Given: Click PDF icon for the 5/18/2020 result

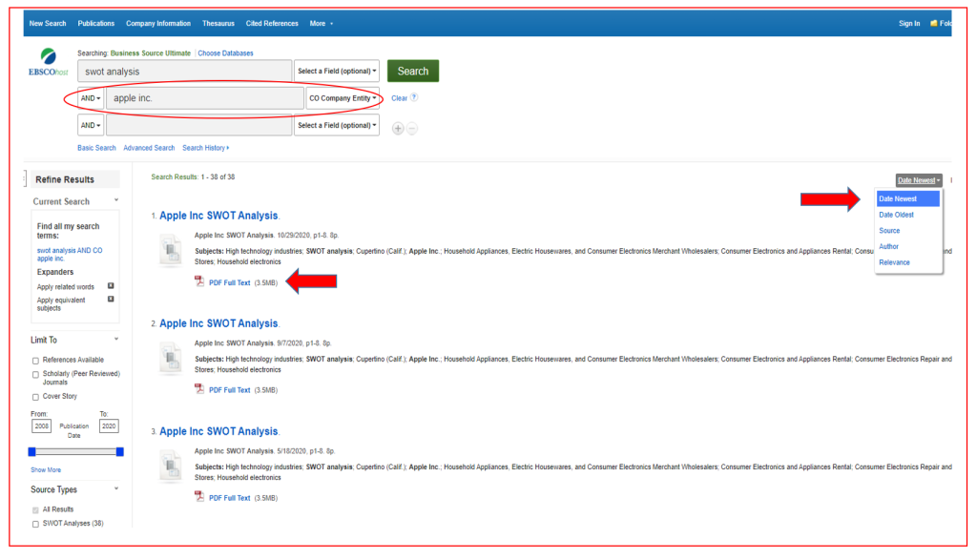Looking at the screenshot, I should tap(199, 497).
